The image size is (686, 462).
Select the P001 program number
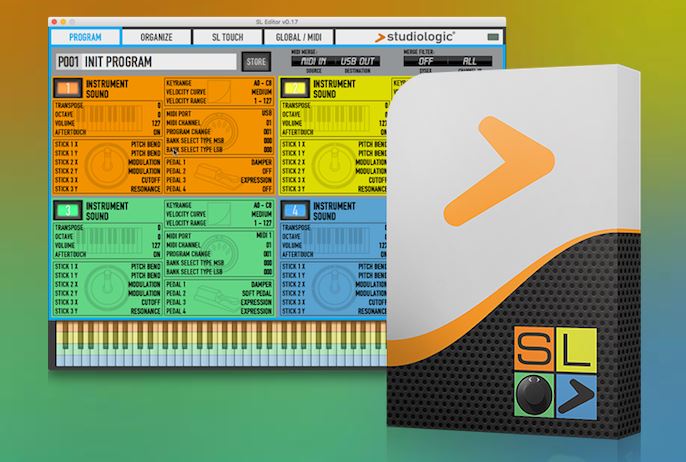pos(68,62)
